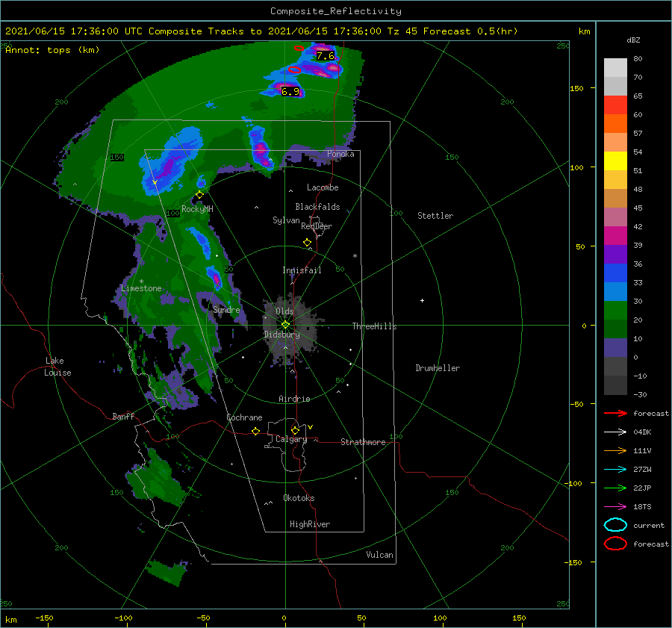Click the Calgary city label
This screenshot has height=628, width=672.
[x=291, y=439]
